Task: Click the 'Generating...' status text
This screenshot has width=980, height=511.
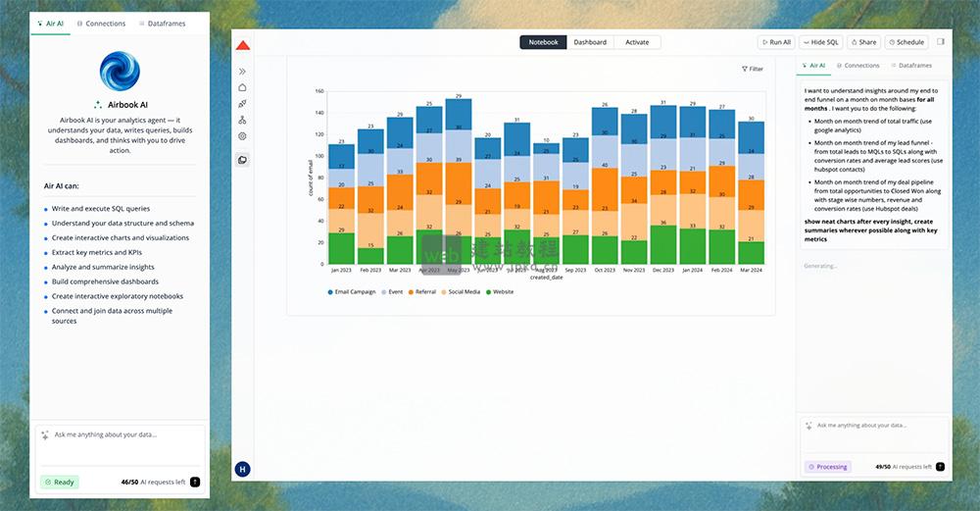Action: [x=820, y=267]
